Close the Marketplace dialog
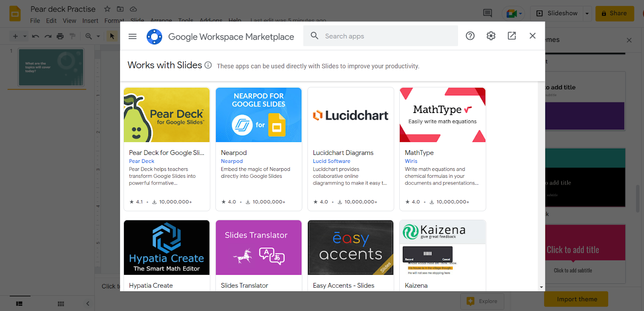644x311 pixels. click(533, 36)
